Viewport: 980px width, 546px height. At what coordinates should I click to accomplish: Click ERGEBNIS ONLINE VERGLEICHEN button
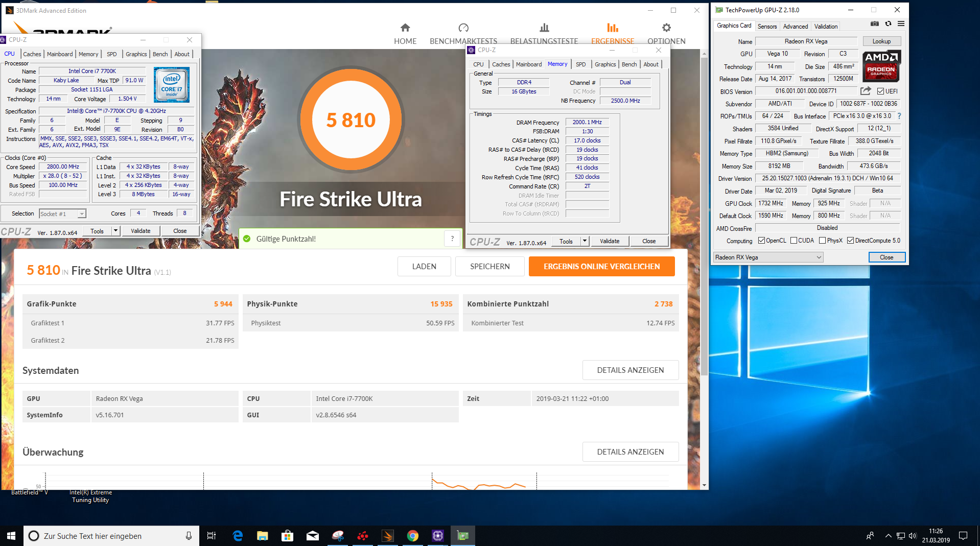(x=602, y=267)
